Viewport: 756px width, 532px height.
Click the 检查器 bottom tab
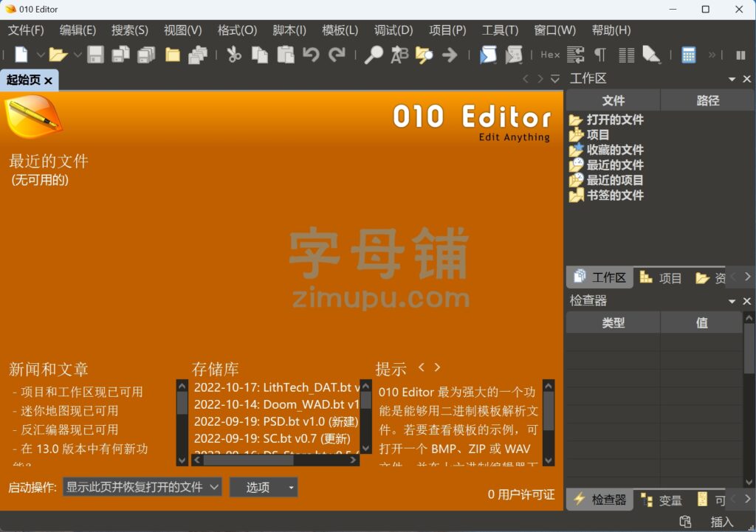pos(599,500)
